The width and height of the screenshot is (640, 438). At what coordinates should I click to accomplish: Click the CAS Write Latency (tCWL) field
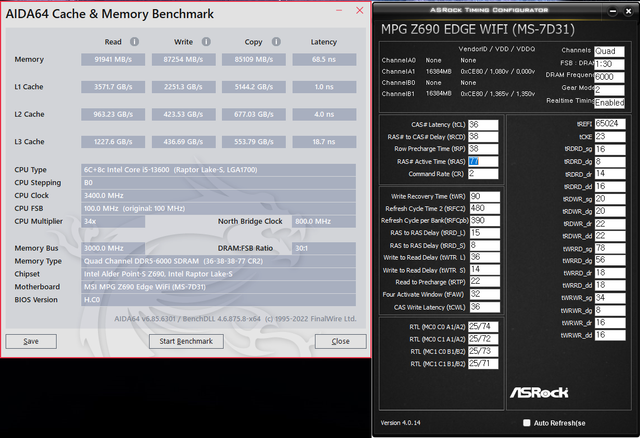point(484,307)
